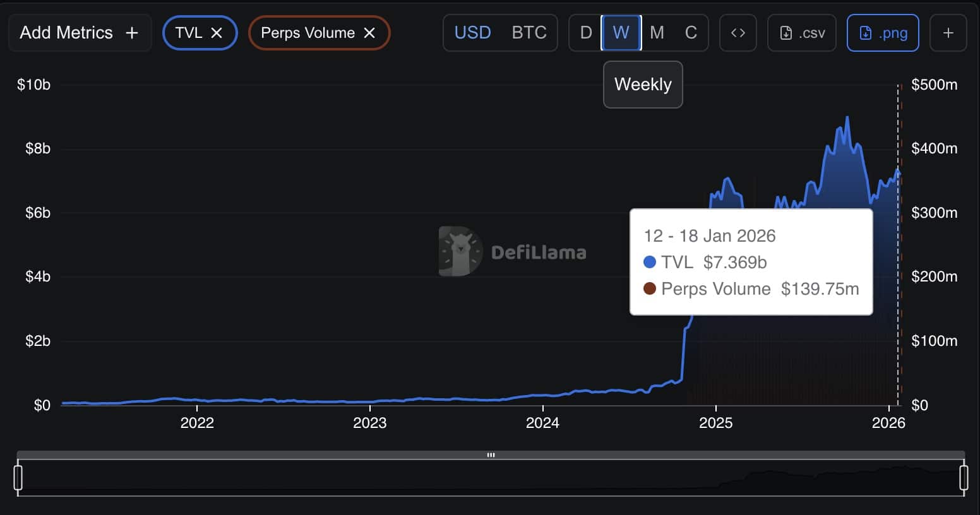Screen dimensions: 980x515
Task: Open the embed code icon
Action: (738, 33)
